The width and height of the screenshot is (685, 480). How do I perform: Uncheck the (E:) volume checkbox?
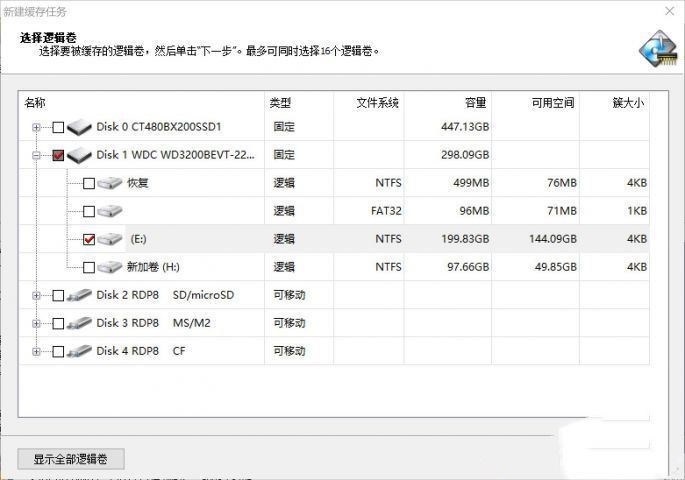(x=89, y=239)
